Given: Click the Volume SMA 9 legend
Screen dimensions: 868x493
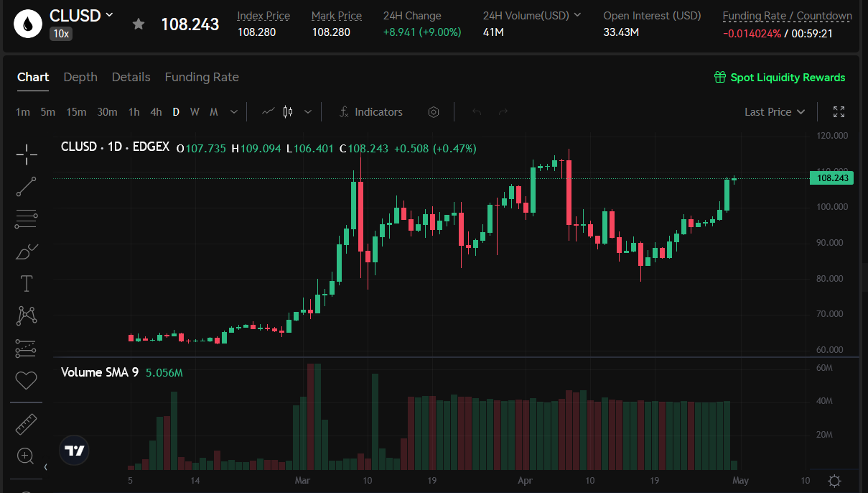Looking at the screenshot, I should (100, 372).
